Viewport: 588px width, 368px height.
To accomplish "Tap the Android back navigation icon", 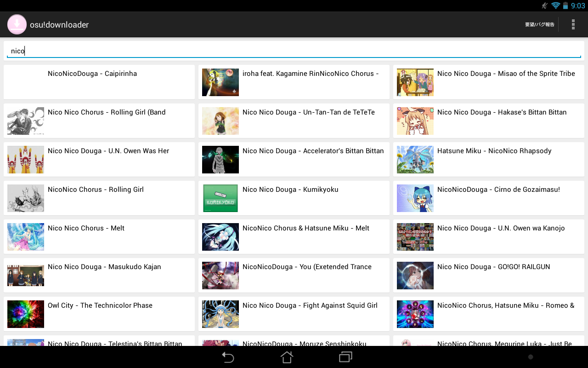I will point(228,357).
